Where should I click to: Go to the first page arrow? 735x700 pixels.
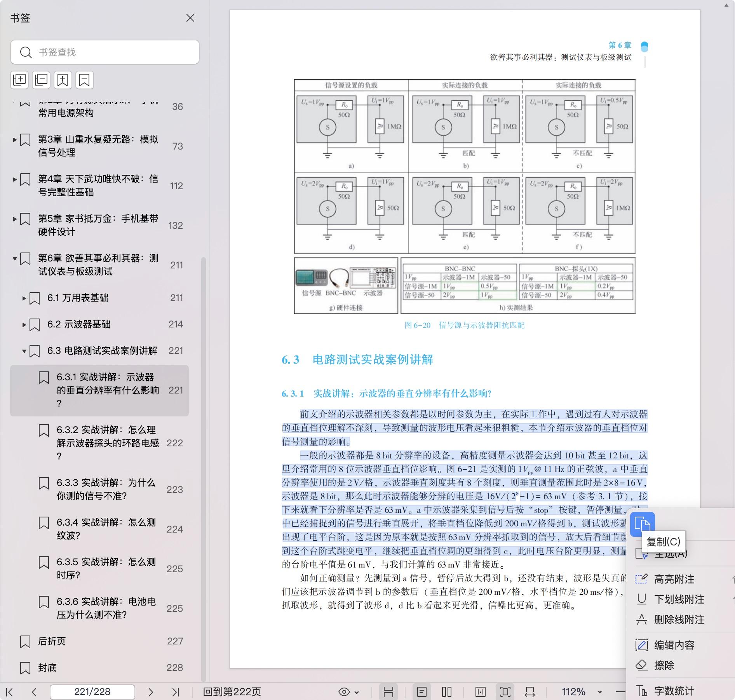coord(10,692)
